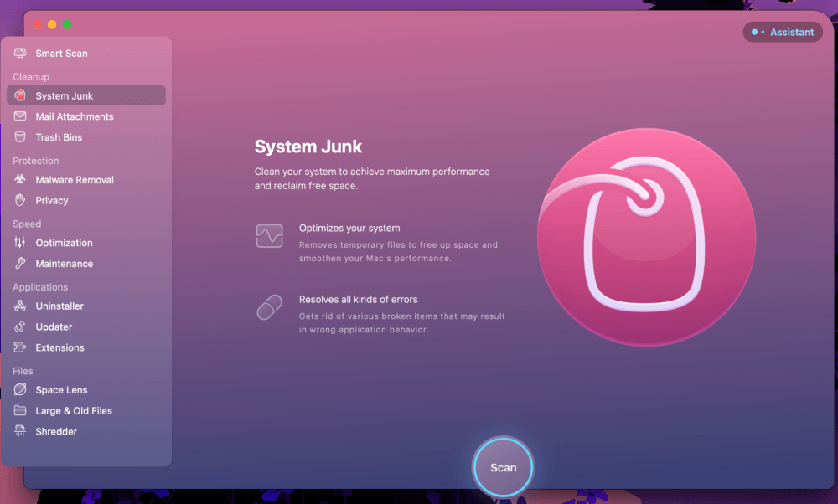This screenshot has height=504, width=838.
Task: Click the Mail Attachments envelope icon
Action: pos(20,116)
